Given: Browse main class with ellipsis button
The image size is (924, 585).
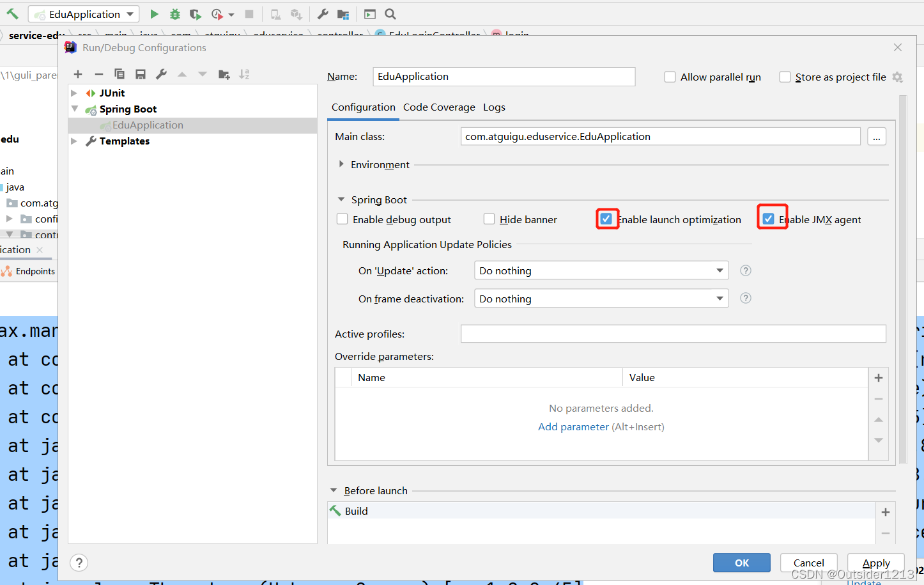Looking at the screenshot, I should coord(877,137).
